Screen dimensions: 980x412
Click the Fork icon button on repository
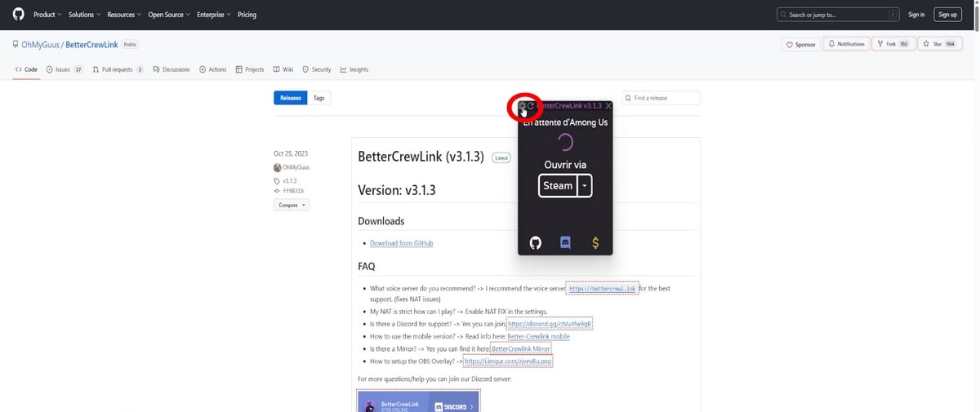893,44
